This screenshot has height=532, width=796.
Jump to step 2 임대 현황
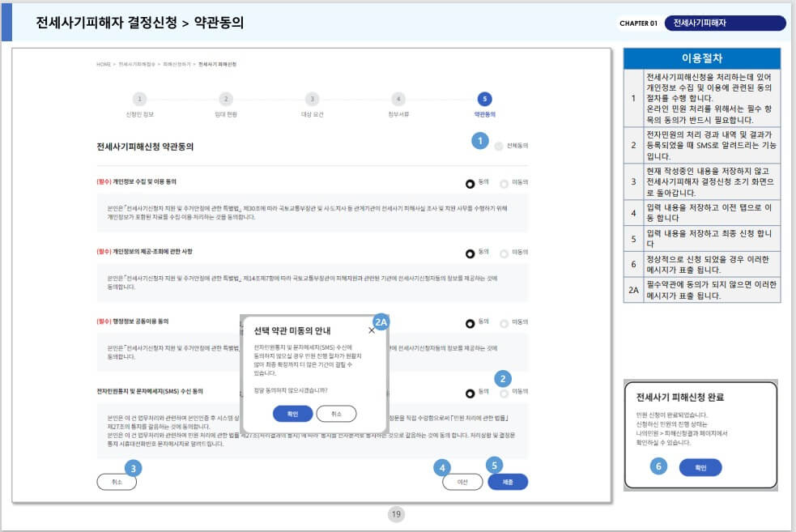click(x=226, y=99)
